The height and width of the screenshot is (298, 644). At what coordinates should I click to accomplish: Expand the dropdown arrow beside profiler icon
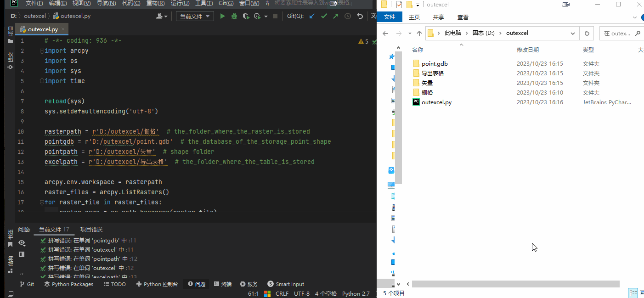tap(265, 17)
